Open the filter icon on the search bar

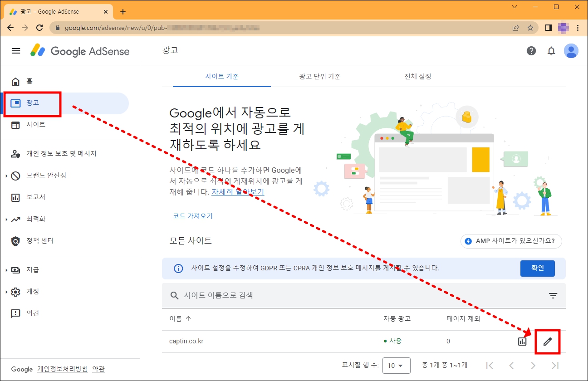point(553,296)
